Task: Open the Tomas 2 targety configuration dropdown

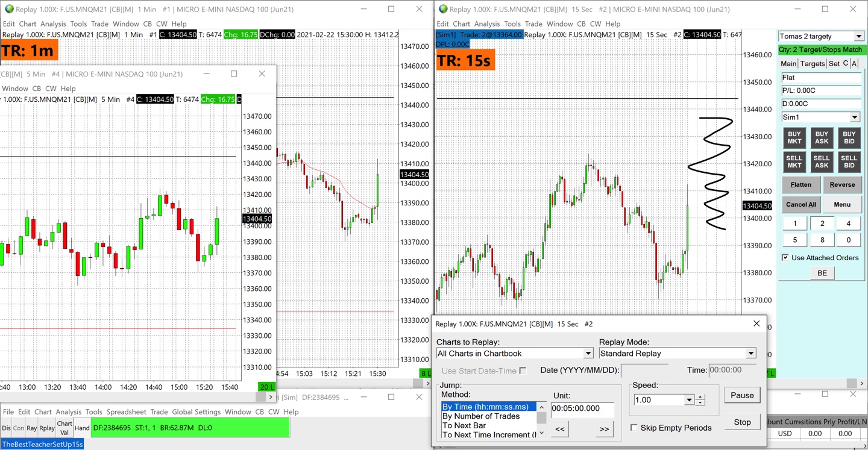Action: click(859, 36)
